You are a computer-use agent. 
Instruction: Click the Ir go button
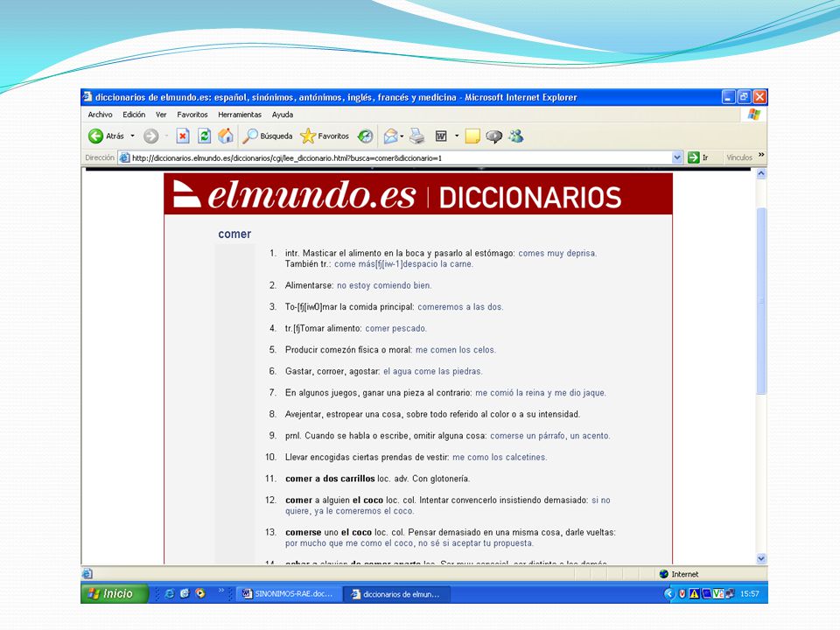698,157
